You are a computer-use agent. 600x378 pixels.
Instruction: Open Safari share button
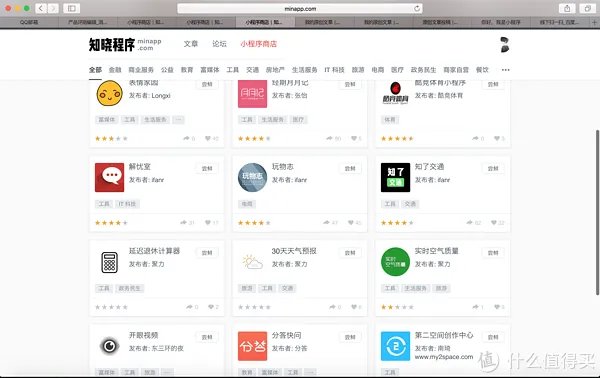(x=567, y=8)
